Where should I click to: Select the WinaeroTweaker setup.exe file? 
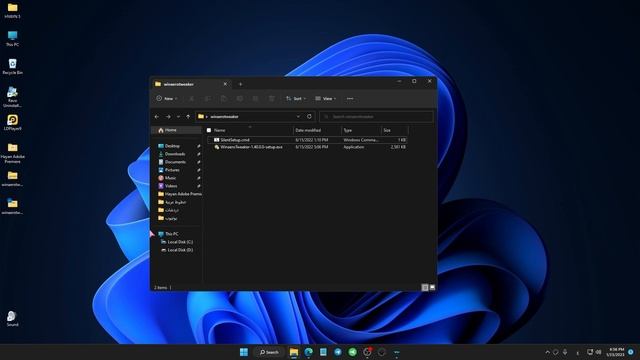click(307, 147)
